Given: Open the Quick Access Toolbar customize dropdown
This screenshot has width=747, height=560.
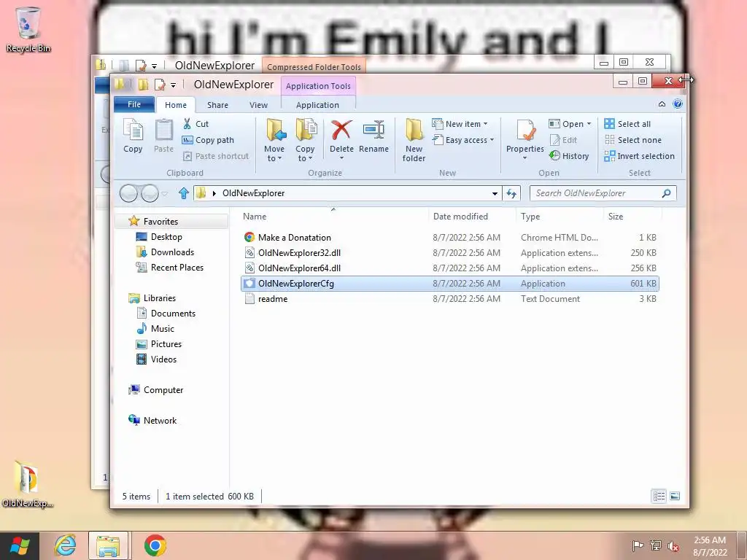Looking at the screenshot, I should point(173,85).
